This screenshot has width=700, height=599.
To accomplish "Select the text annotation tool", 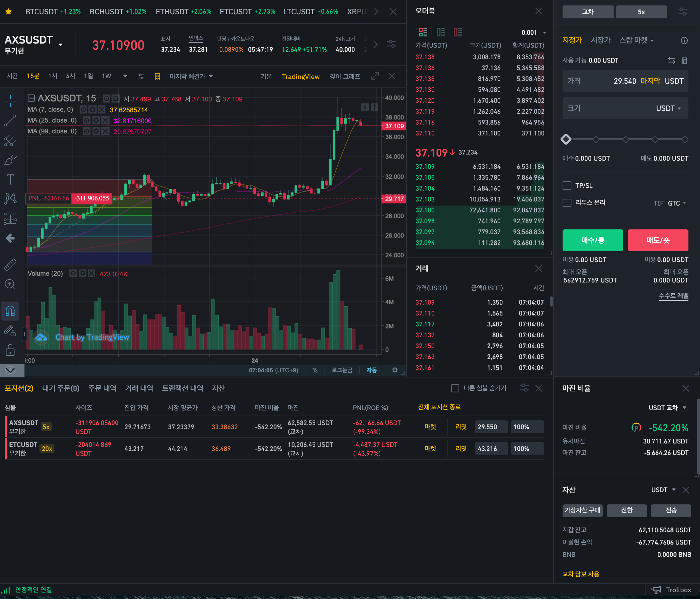I will coord(10,179).
